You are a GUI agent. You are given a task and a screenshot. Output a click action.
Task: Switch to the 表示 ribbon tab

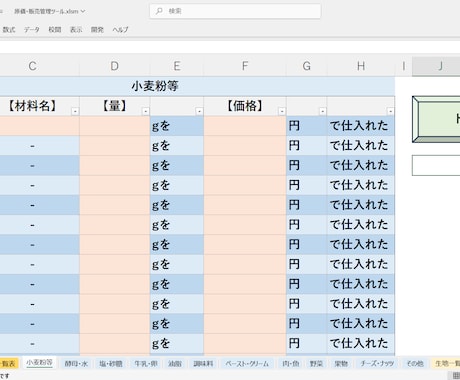pos(76,30)
